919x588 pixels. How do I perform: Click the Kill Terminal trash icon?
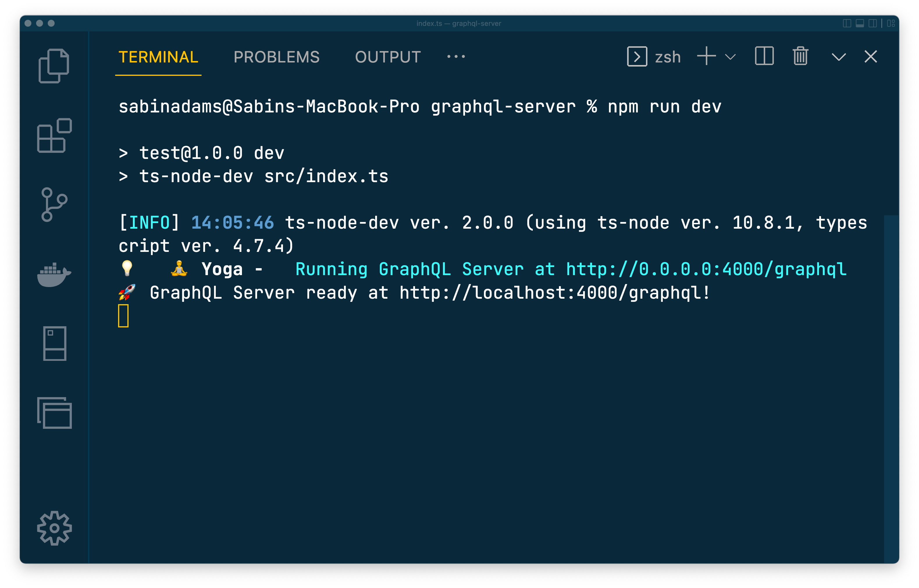pos(800,57)
